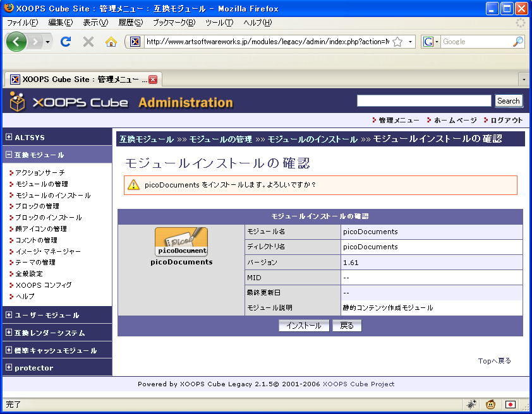The image size is (532, 414).
Task: Click モジュールの管理 in the breadcrumb
Action: [x=221, y=139]
